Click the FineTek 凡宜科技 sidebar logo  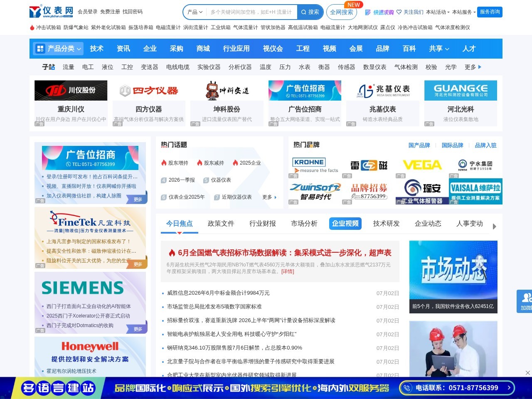coord(90,222)
